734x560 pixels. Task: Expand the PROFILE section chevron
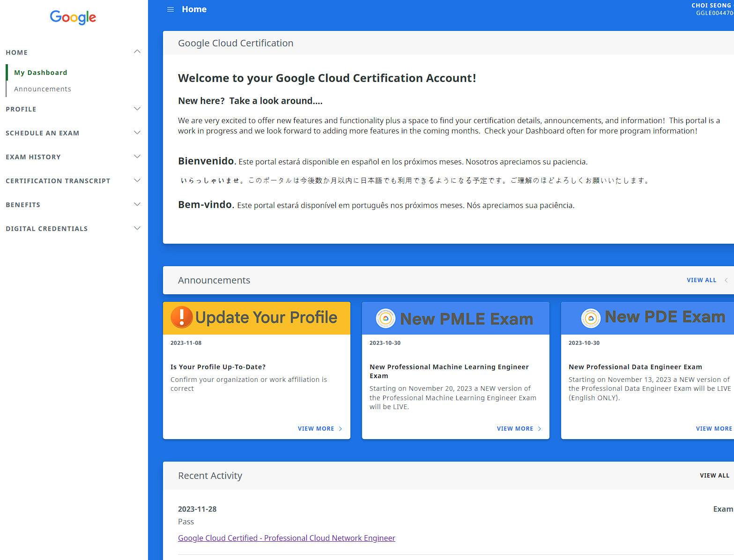pos(137,109)
